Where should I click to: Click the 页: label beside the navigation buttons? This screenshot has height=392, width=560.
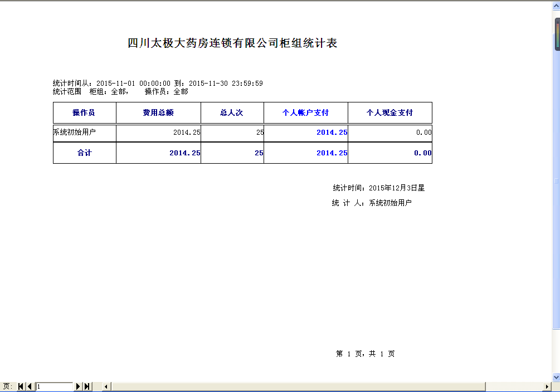coord(7,386)
